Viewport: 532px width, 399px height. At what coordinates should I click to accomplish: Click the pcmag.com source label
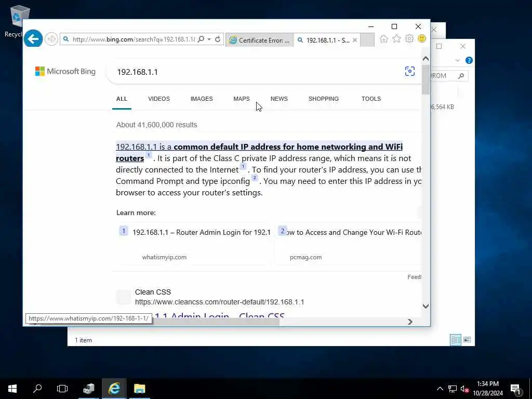[305, 257]
